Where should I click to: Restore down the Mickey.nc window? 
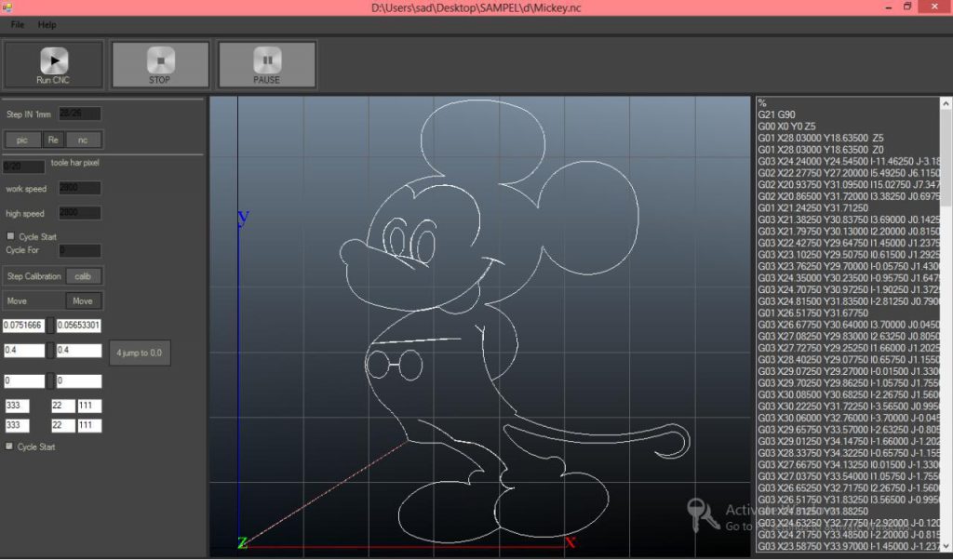coord(907,7)
